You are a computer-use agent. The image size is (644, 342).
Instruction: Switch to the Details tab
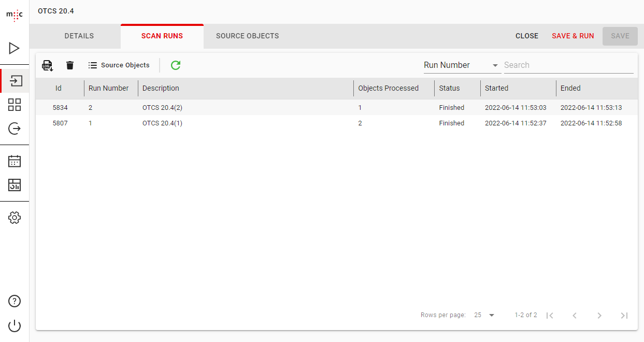coord(79,36)
